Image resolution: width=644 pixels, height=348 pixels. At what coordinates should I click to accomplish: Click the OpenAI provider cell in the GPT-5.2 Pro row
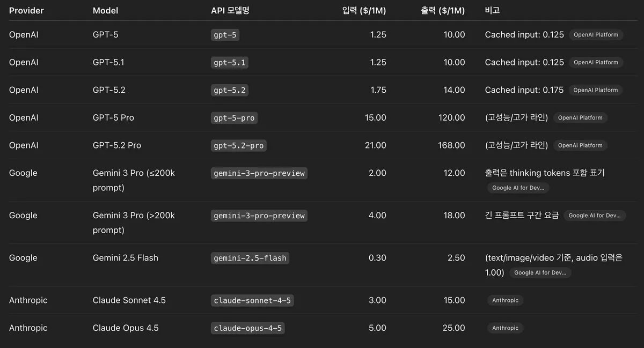tap(24, 145)
